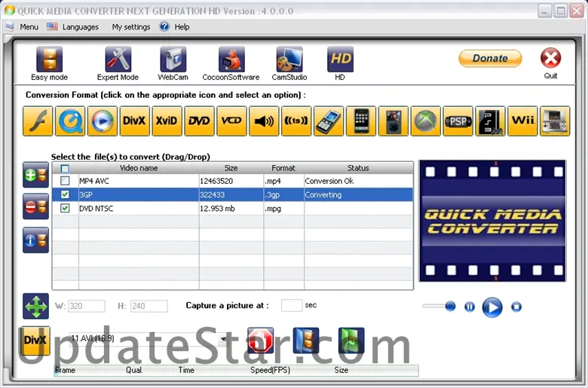
Task: Click the Size column header
Action: click(231, 168)
